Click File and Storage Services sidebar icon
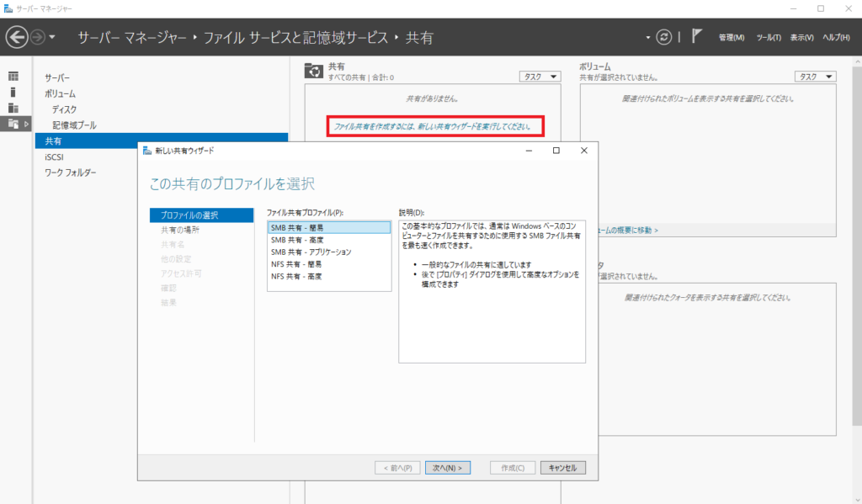The width and height of the screenshot is (862, 504). tap(13, 124)
